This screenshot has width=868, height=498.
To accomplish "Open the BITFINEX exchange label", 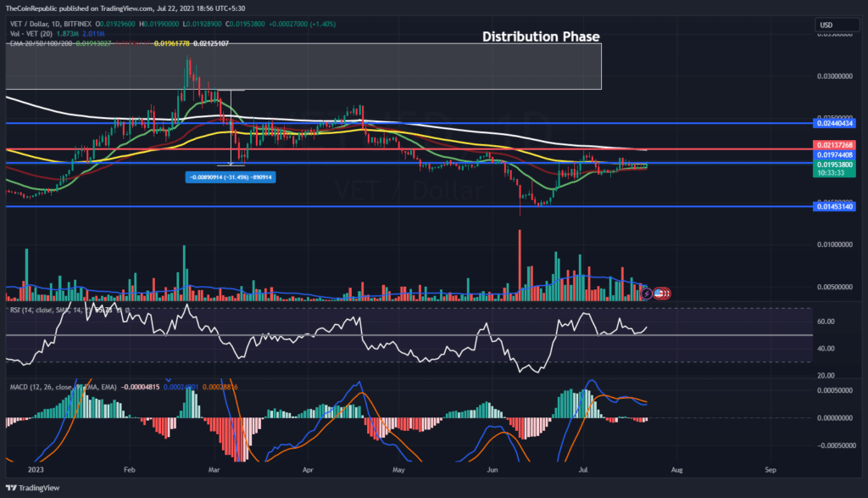I will point(78,23).
